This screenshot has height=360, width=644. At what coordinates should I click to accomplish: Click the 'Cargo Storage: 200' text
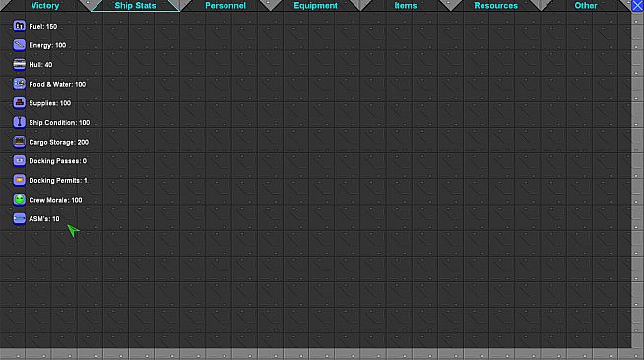pos(59,142)
